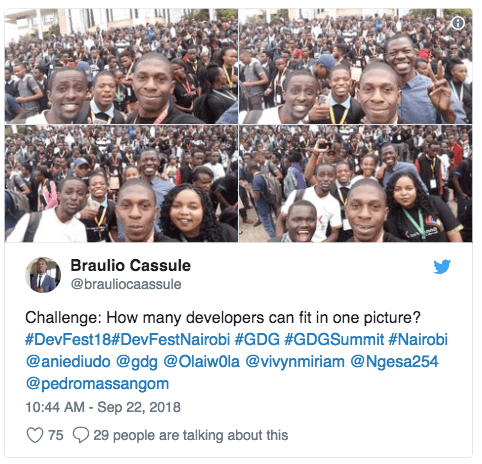Click the info icon on the photo
The height and width of the screenshot is (464, 482).
pos(458,23)
